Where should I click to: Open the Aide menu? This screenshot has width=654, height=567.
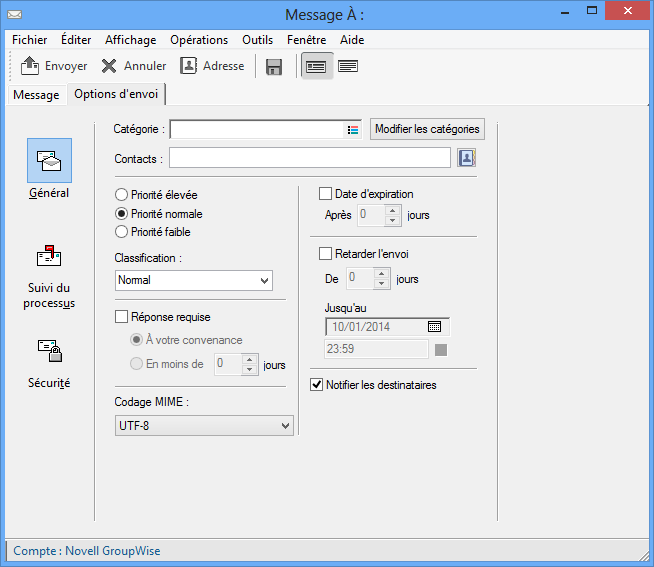[x=352, y=40]
